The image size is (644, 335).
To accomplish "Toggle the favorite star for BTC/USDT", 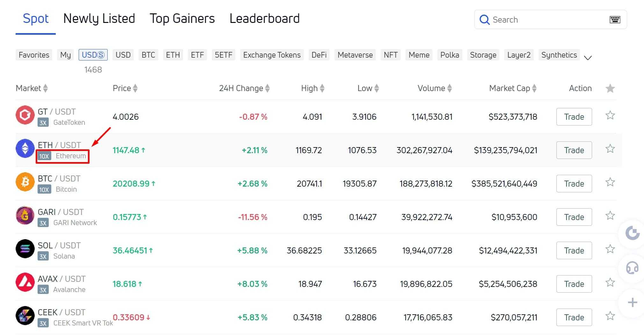I will pyautogui.click(x=610, y=182).
